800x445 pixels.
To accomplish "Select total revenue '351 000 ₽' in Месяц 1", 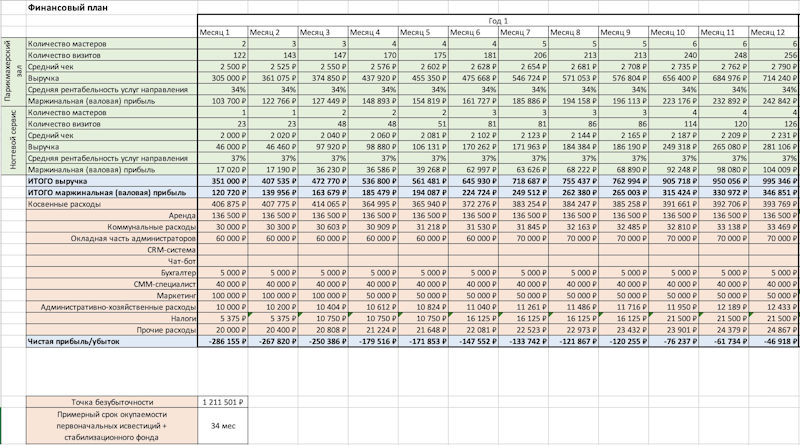I will point(222,181).
